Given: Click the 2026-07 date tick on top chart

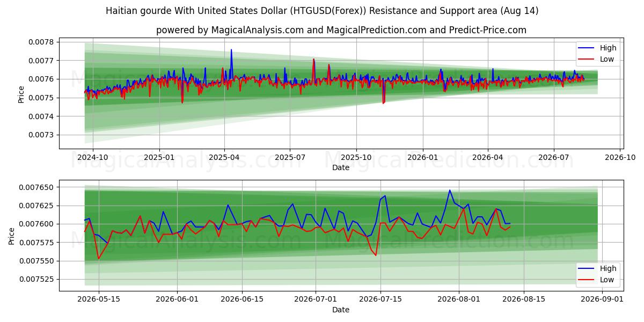Looking at the screenshot, I should tap(553, 158).
